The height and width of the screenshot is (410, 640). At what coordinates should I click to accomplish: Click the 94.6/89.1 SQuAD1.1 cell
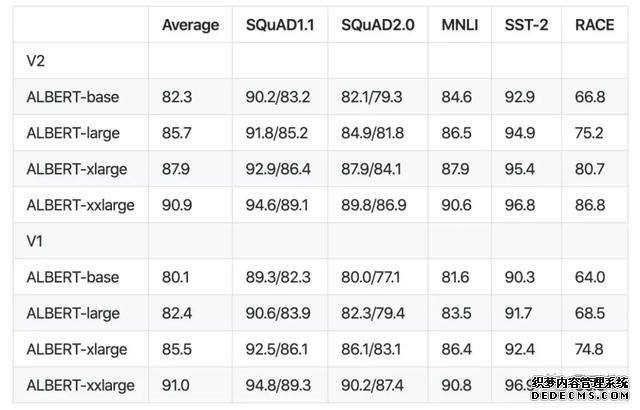[x=277, y=205]
